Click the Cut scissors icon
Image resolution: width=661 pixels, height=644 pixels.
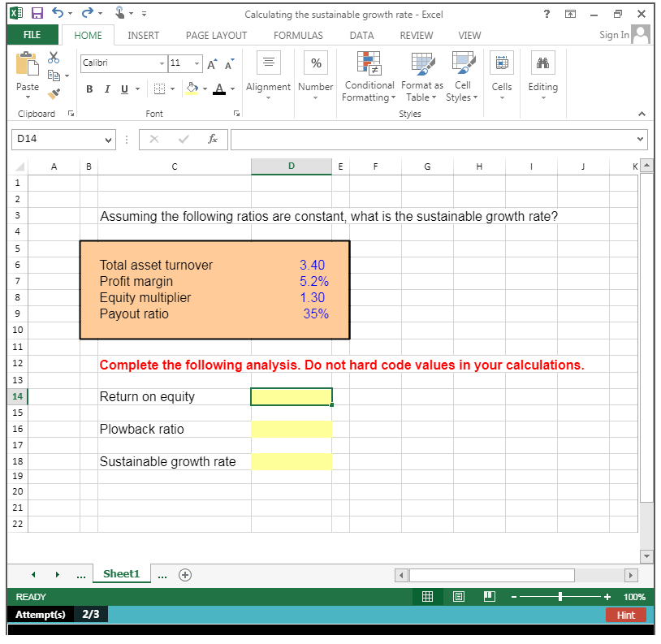tap(54, 58)
